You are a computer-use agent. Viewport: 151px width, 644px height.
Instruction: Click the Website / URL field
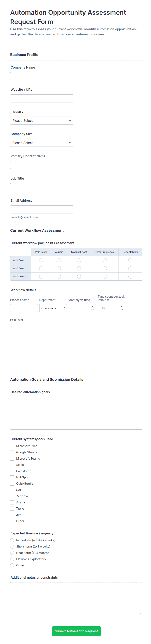click(x=42, y=98)
